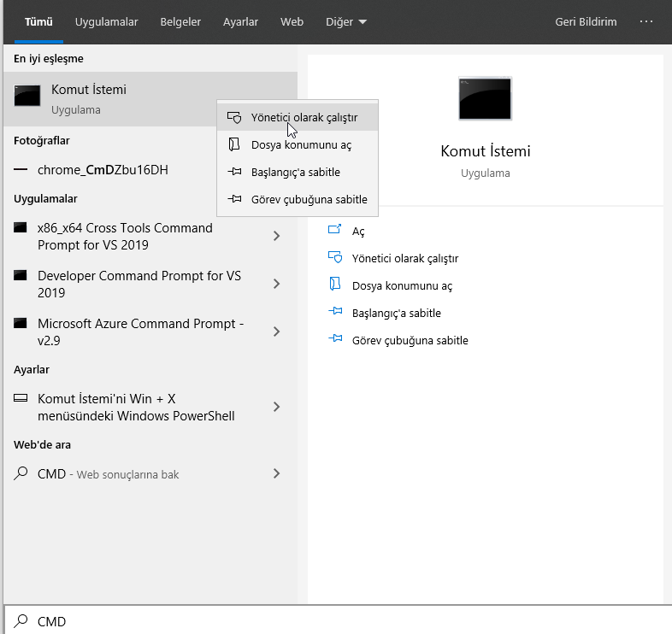Click Görev çubuğuna sabitle in details pane

[410, 341]
